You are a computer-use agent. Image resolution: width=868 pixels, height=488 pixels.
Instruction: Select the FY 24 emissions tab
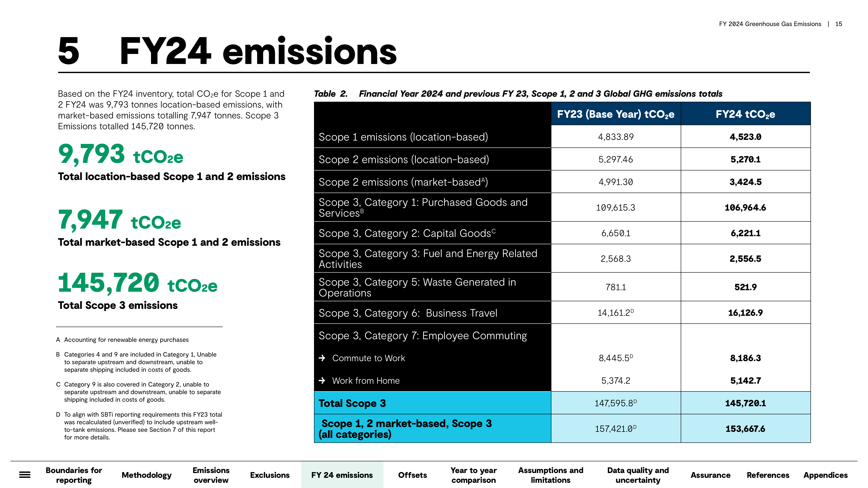tap(342, 475)
